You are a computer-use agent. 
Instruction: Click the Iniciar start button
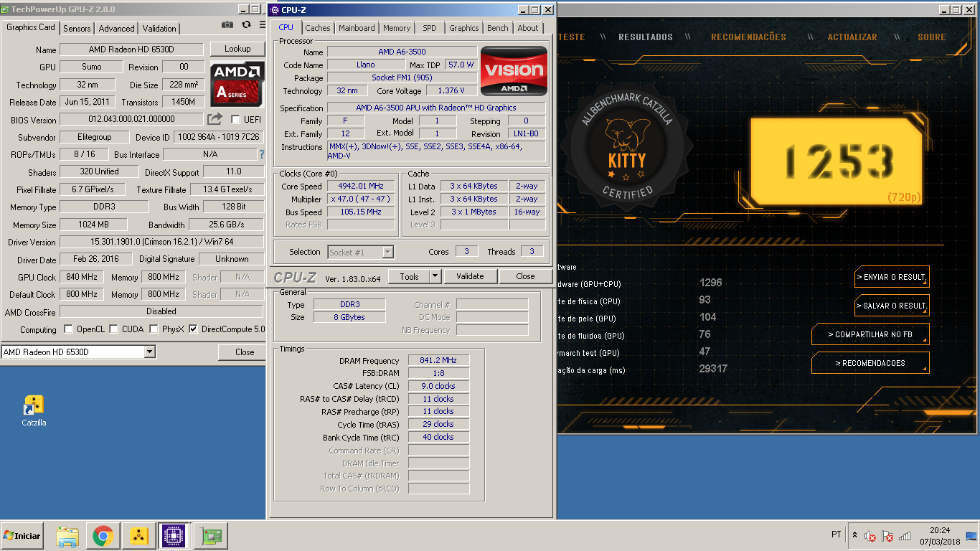22,536
